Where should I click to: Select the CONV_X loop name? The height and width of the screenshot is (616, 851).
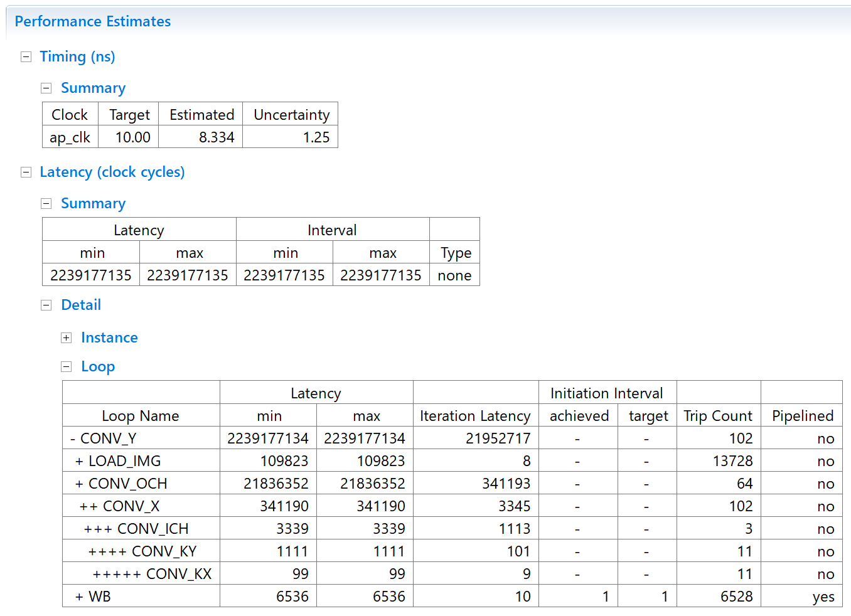141,506
